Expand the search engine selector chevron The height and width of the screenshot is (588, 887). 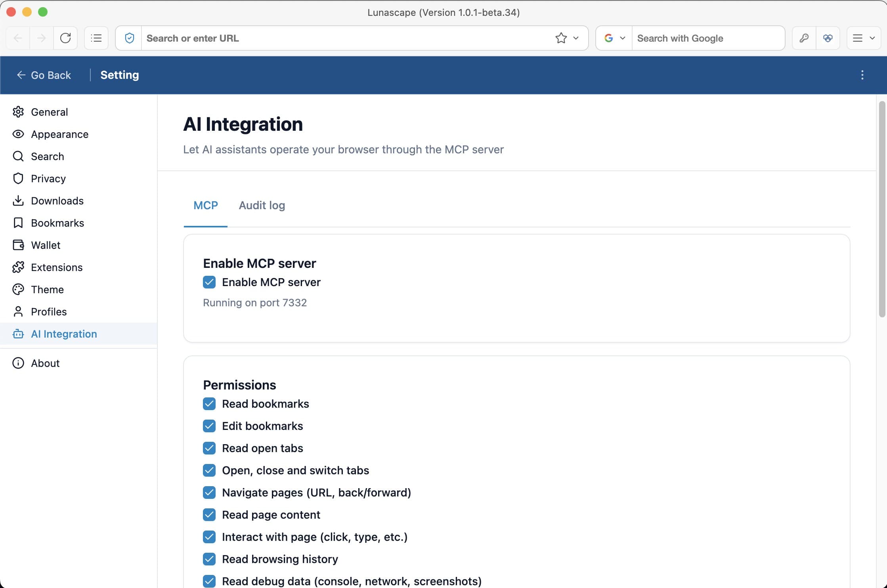point(622,38)
